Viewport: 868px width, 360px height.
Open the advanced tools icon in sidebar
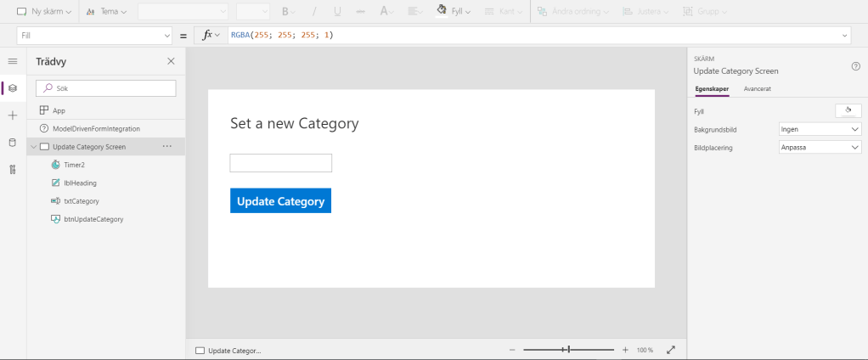tap(13, 170)
